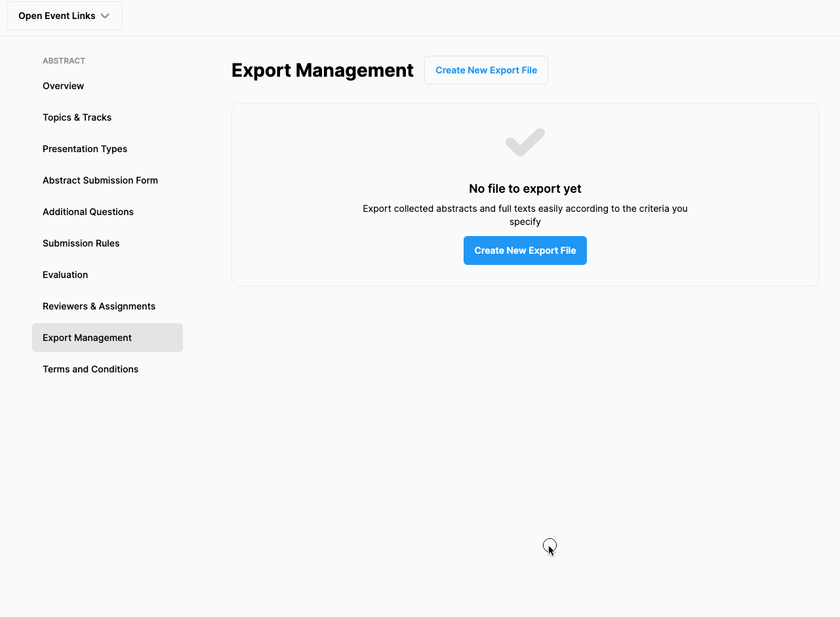Click the gray checkmark illustration icon
This screenshot has height=617, width=840.
[x=525, y=141]
